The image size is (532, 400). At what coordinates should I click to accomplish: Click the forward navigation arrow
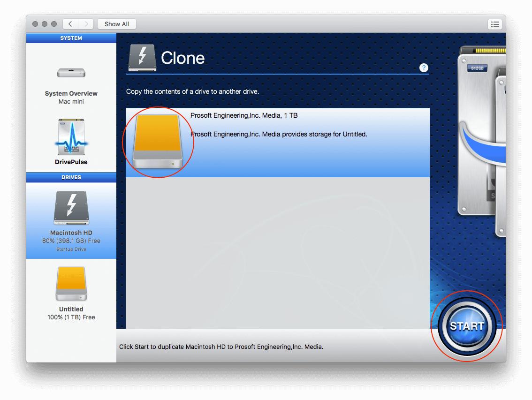tap(86, 24)
